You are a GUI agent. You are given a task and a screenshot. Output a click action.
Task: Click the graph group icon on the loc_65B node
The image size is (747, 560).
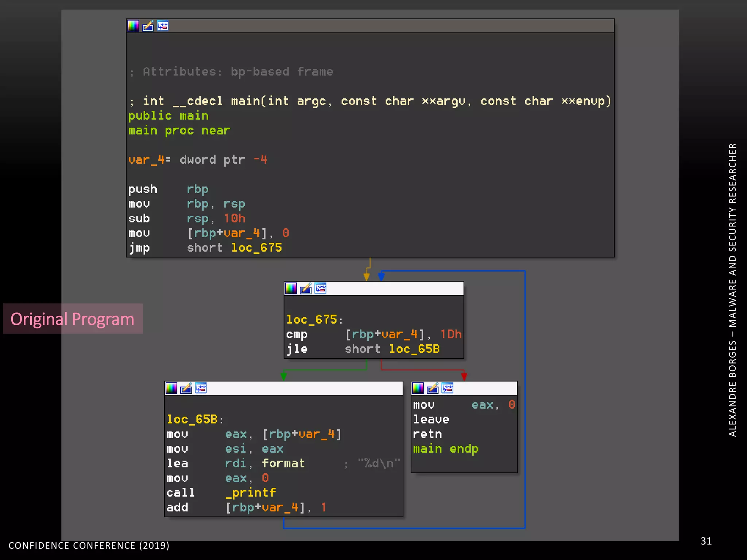pyautogui.click(x=201, y=388)
